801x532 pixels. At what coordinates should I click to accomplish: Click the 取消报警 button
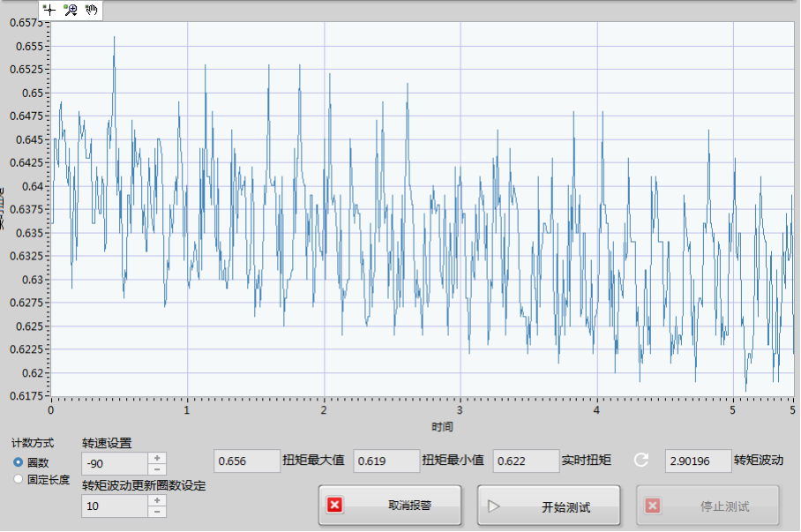pyautogui.click(x=390, y=506)
